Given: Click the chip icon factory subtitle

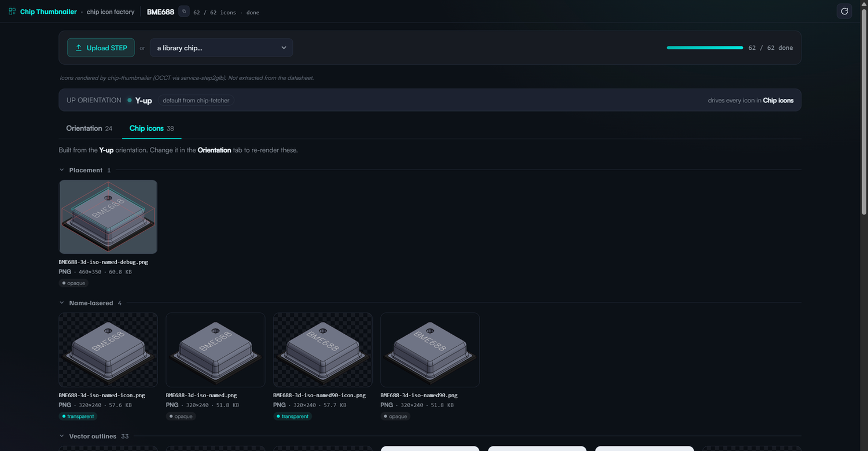Looking at the screenshot, I should [111, 12].
